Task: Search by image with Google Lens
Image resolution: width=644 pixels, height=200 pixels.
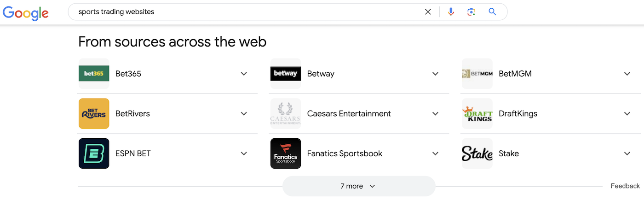Action: coord(471,12)
